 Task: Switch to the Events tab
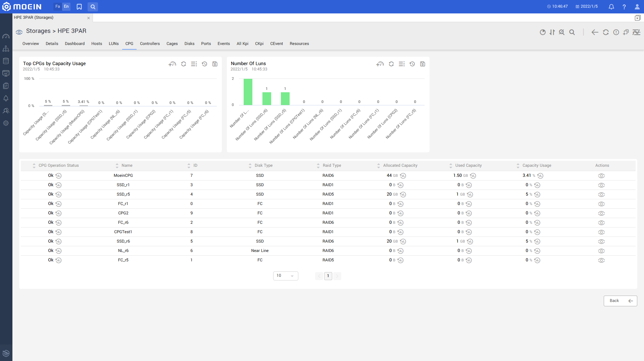224,44
